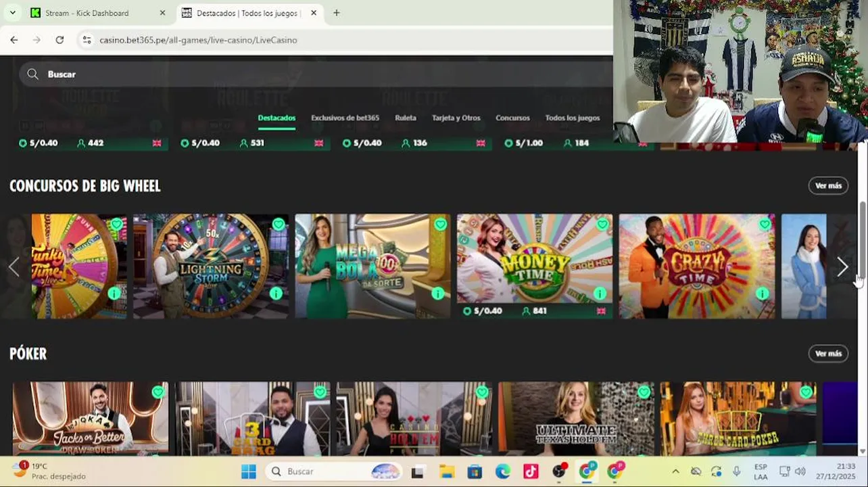Favorite the Lightning Storm game

(x=279, y=224)
